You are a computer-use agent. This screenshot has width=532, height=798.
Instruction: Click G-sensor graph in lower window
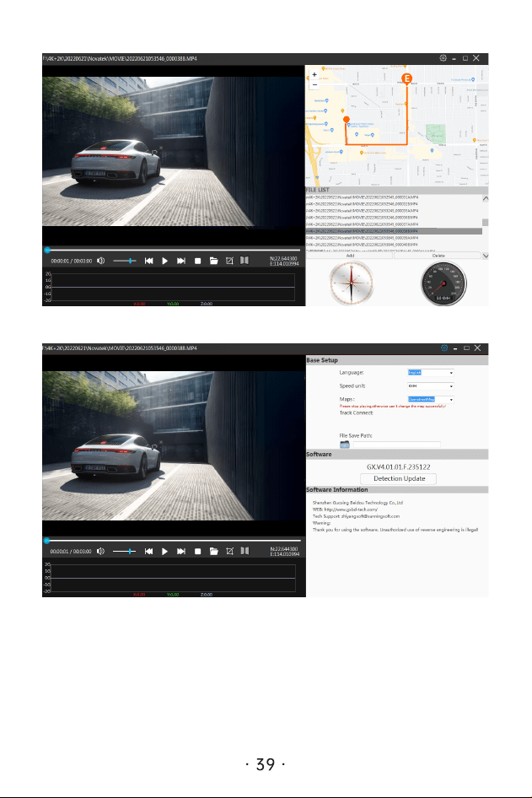[x=173, y=578]
